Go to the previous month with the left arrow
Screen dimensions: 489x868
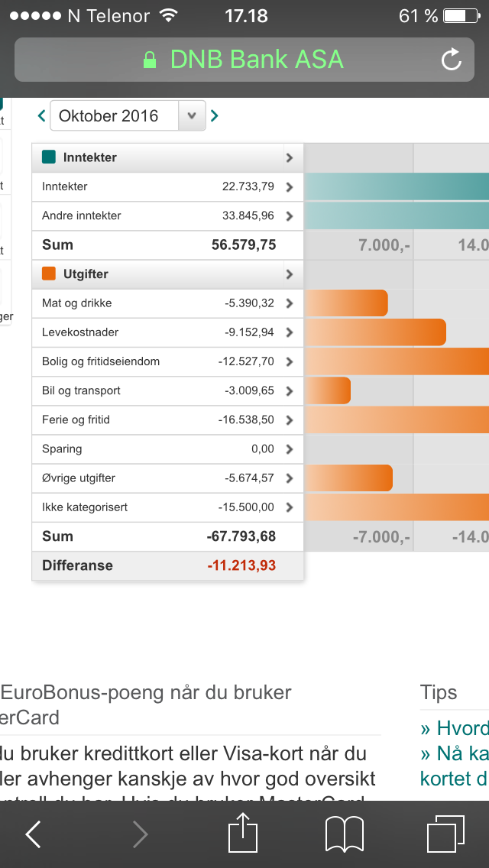point(41,115)
